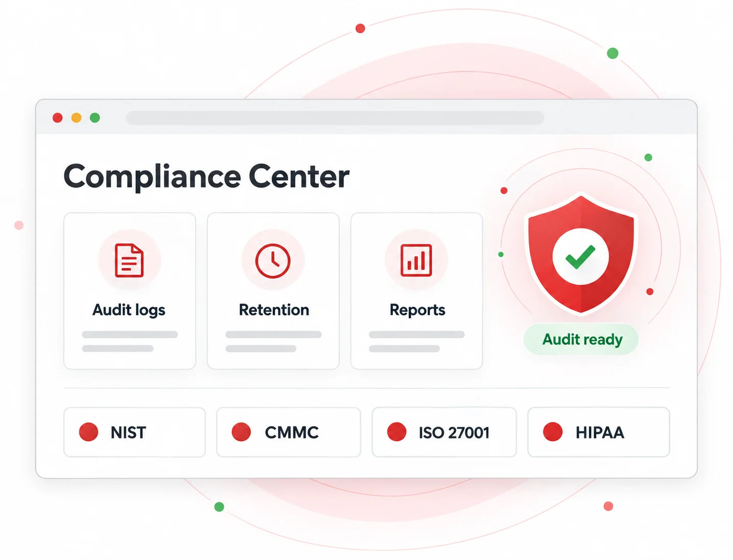Open the HIPAA framework card
The width and height of the screenshot is (733, 560).
pos(599,432)
